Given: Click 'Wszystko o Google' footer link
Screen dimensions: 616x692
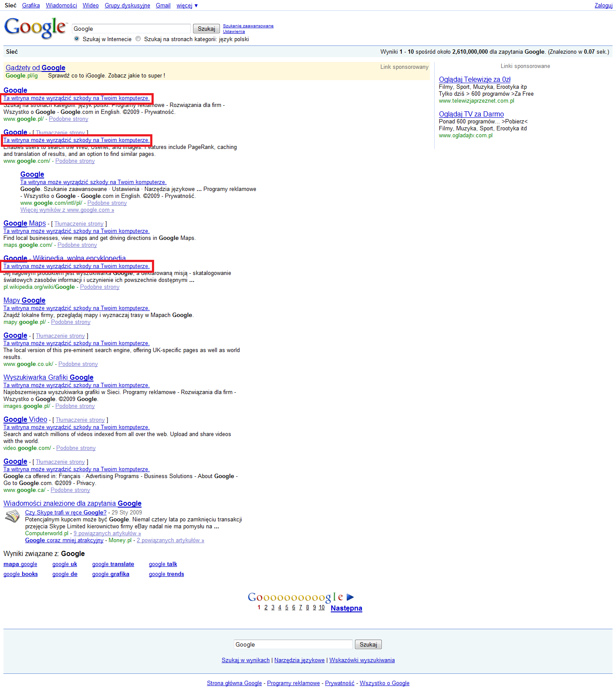Looking at the screenshot, I should pyautogui.click(x=384, y=683).
